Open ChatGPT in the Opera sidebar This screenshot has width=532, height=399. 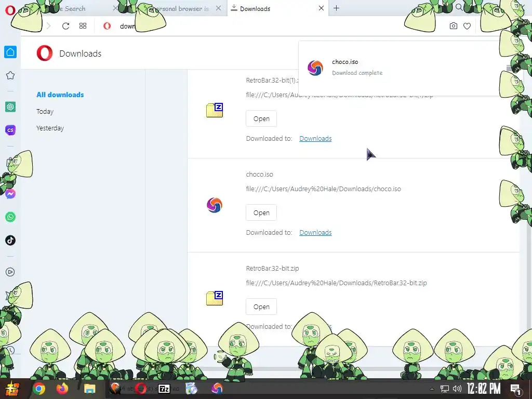pos(10,107)
